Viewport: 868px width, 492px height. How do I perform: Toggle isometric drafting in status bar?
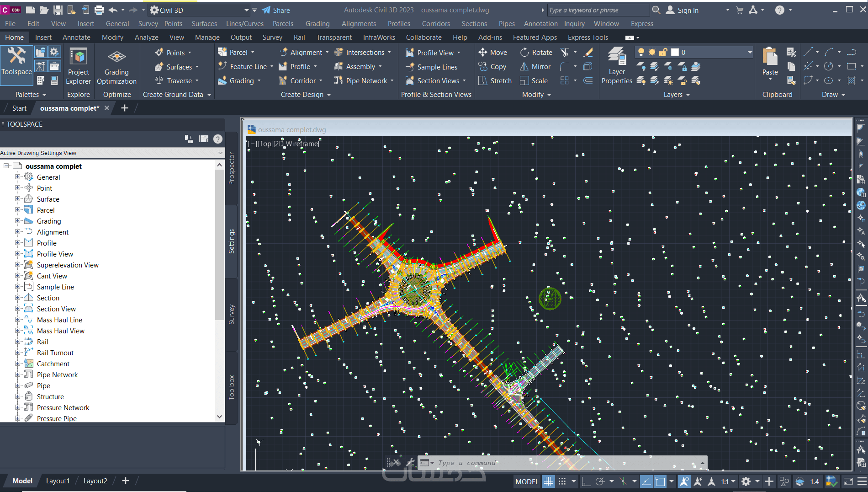623,481
